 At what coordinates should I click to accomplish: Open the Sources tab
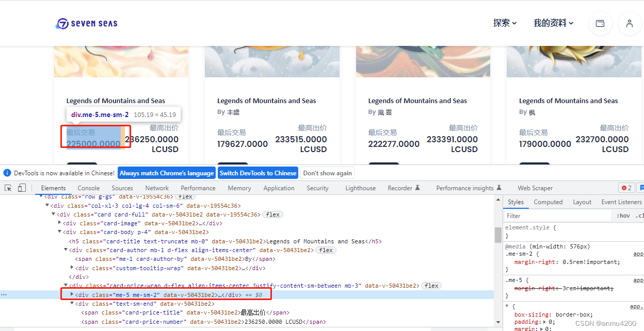(x=122, y=188)
